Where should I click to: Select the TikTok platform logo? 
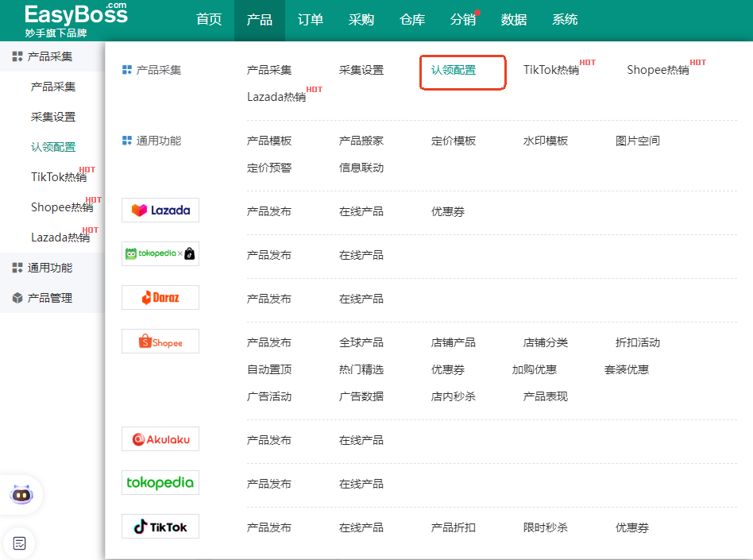(160, 527)
